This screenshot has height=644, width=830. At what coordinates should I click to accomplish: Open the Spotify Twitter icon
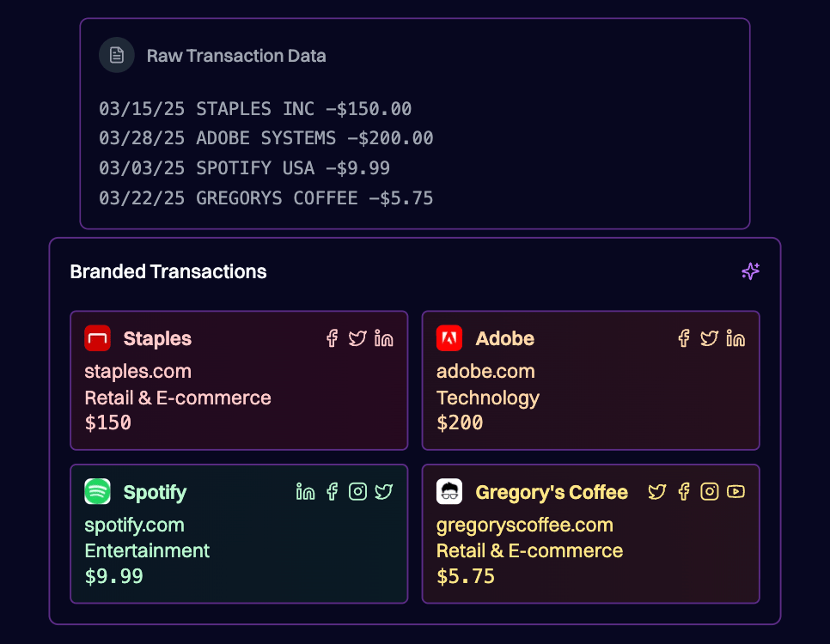384,492
